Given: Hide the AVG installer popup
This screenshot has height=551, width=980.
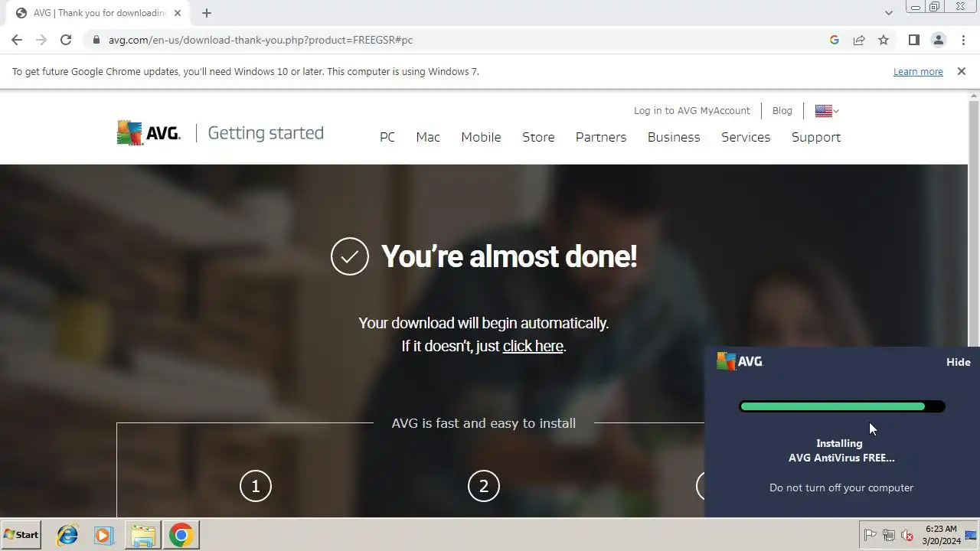Looking at the screenshot, I should coord(958,362).
